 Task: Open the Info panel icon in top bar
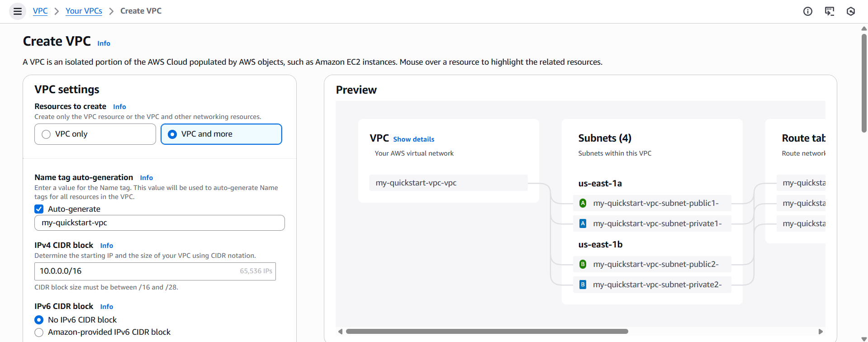[x=808, y=11]
